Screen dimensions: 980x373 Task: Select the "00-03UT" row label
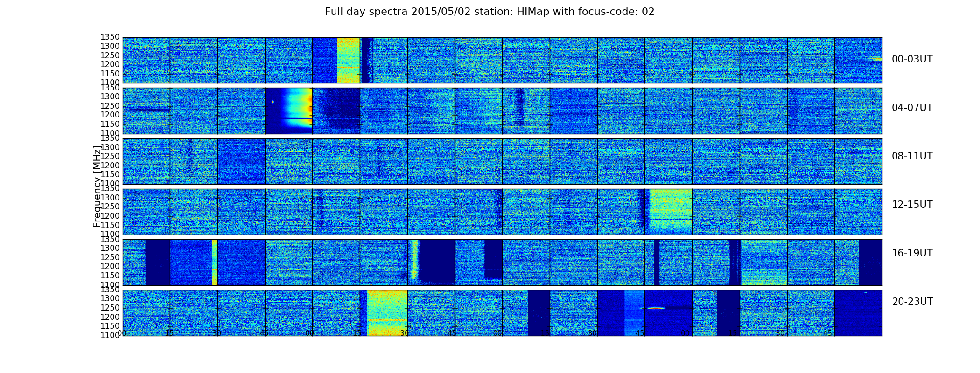coord(912,59)
